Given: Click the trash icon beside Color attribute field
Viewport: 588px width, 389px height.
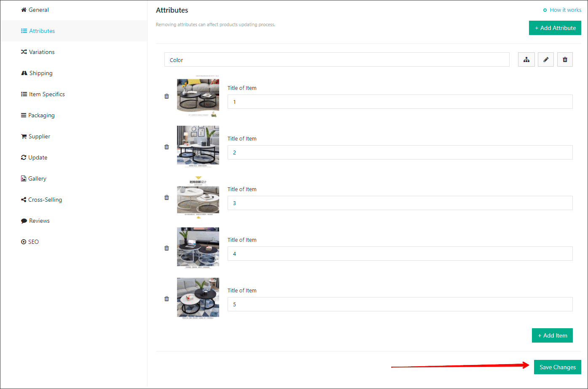Looking at the screenshot, I should (565, 60).
